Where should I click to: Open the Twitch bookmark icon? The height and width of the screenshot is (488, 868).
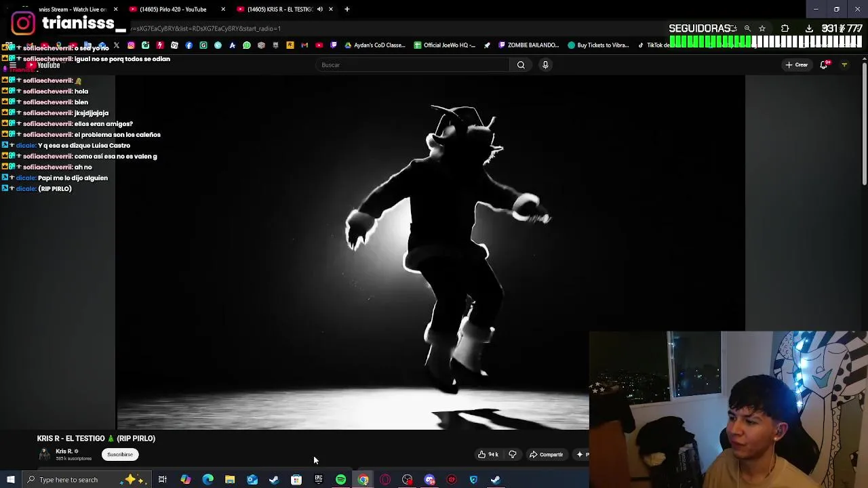[334, 45]
